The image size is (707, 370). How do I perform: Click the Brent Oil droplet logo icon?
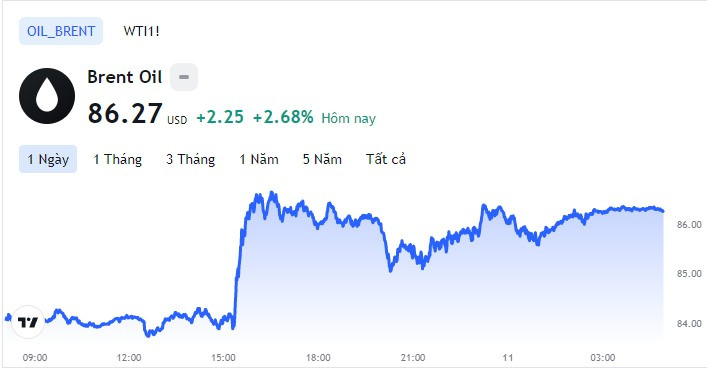[47, 96]
